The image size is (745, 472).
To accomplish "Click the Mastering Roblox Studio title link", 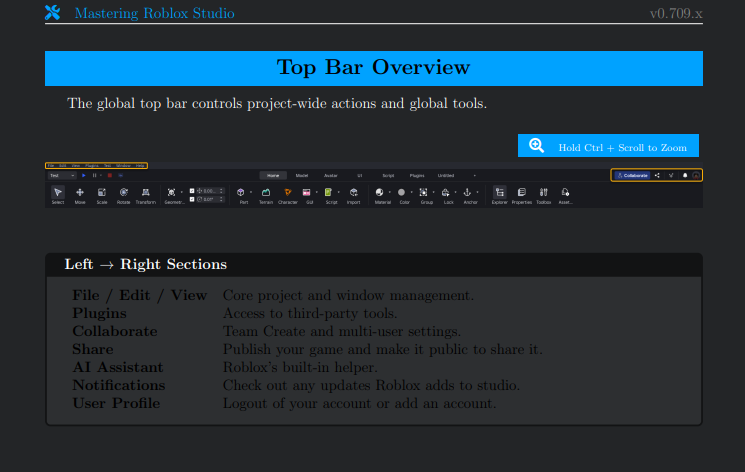I will click(154, 13).
